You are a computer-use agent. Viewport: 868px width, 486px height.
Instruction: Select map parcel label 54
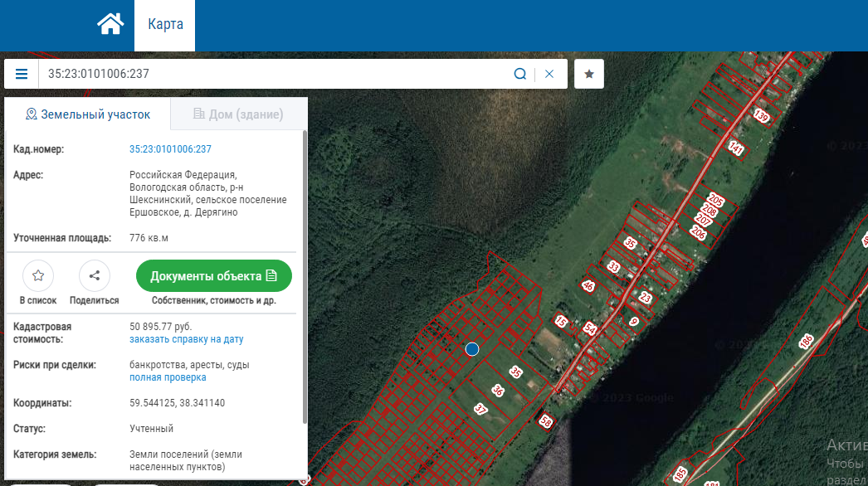[590, 328]
